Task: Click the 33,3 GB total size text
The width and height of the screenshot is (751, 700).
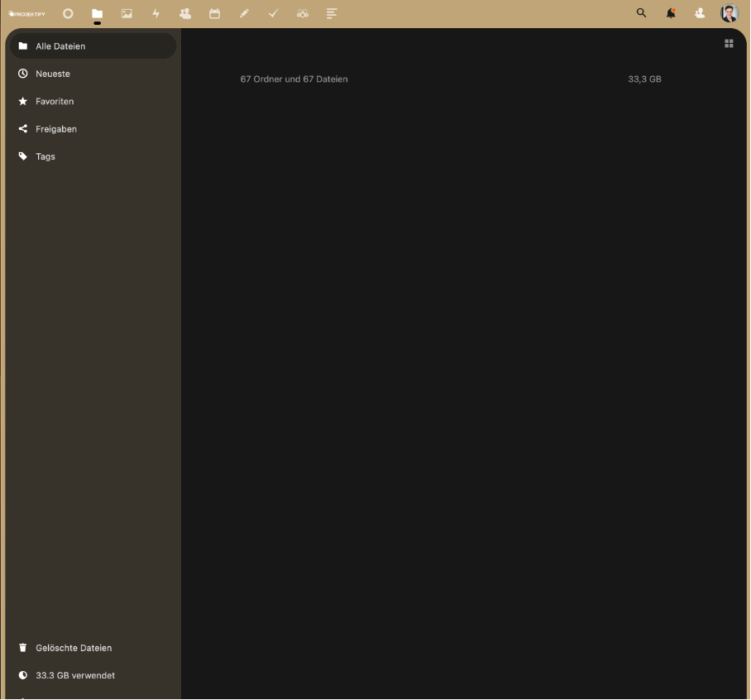Action: click(x=644, y=79)
